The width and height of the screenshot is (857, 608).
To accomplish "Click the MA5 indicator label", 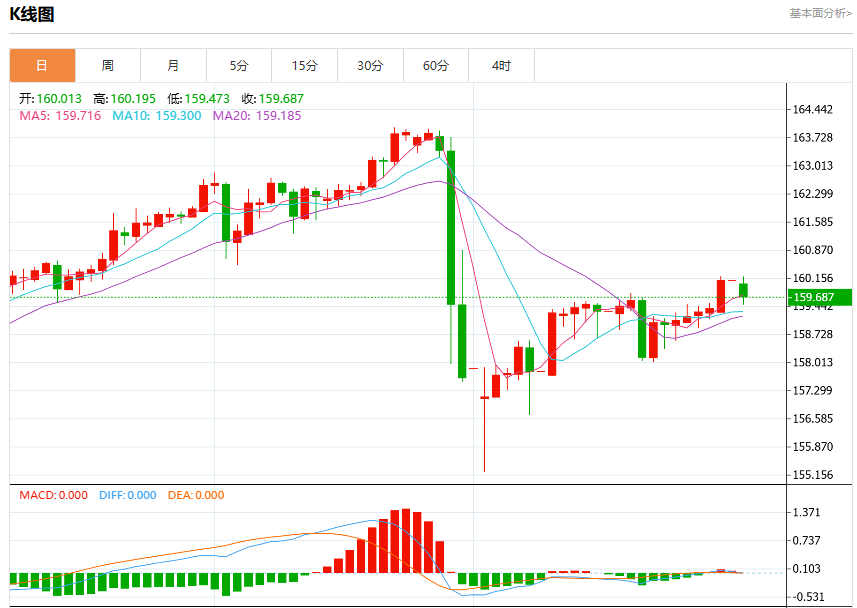I will coord(60,115).
